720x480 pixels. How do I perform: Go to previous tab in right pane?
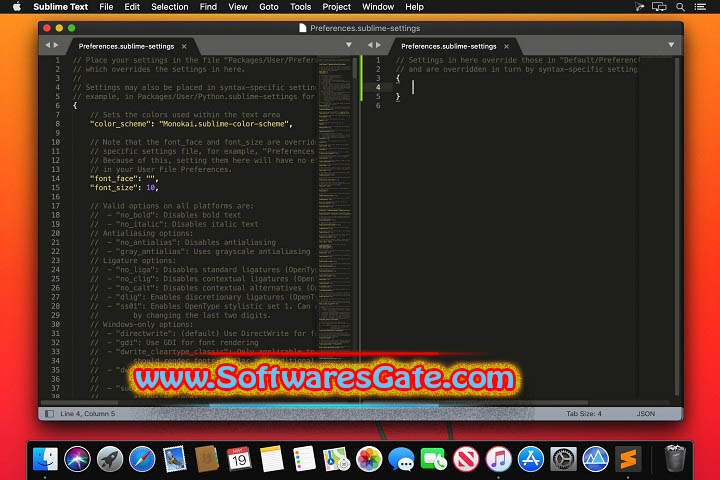pyautogui.click(x=370, y=45)
